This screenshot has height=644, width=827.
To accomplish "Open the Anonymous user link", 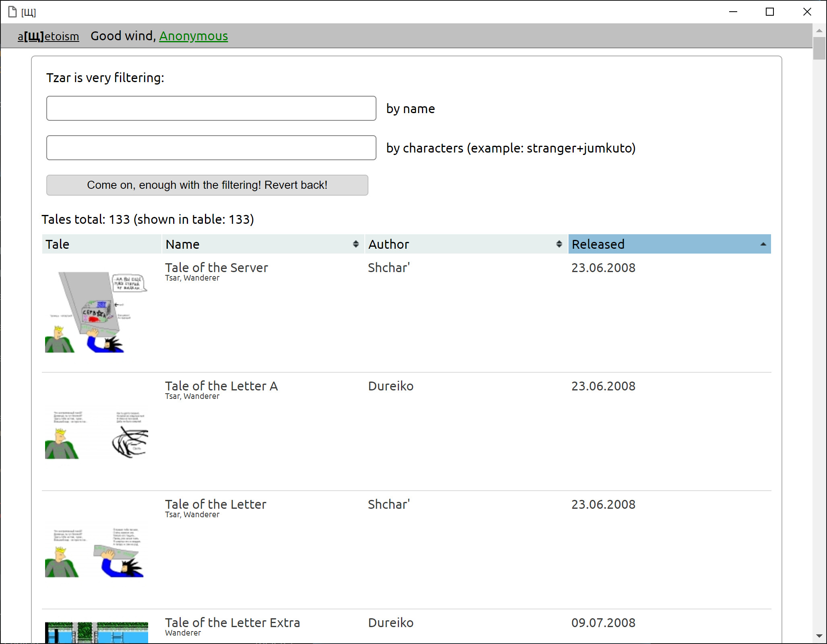I will [x=194, y=36].
